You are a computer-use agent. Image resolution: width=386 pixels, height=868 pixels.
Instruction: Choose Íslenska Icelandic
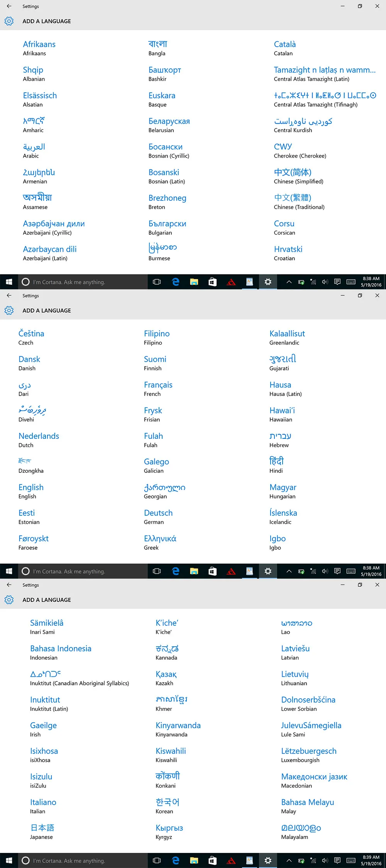click(283, 517)
